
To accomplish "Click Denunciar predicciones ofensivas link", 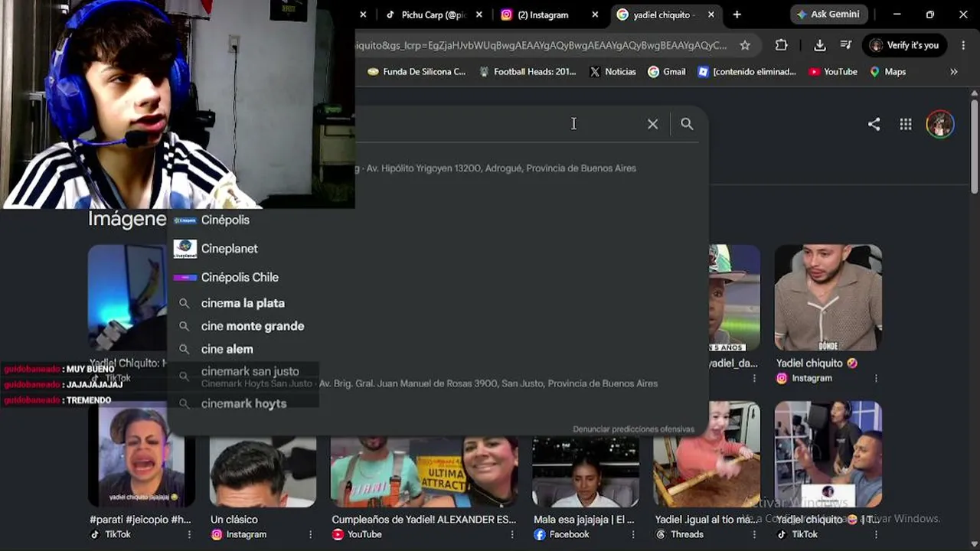I will tap(633, 429).
